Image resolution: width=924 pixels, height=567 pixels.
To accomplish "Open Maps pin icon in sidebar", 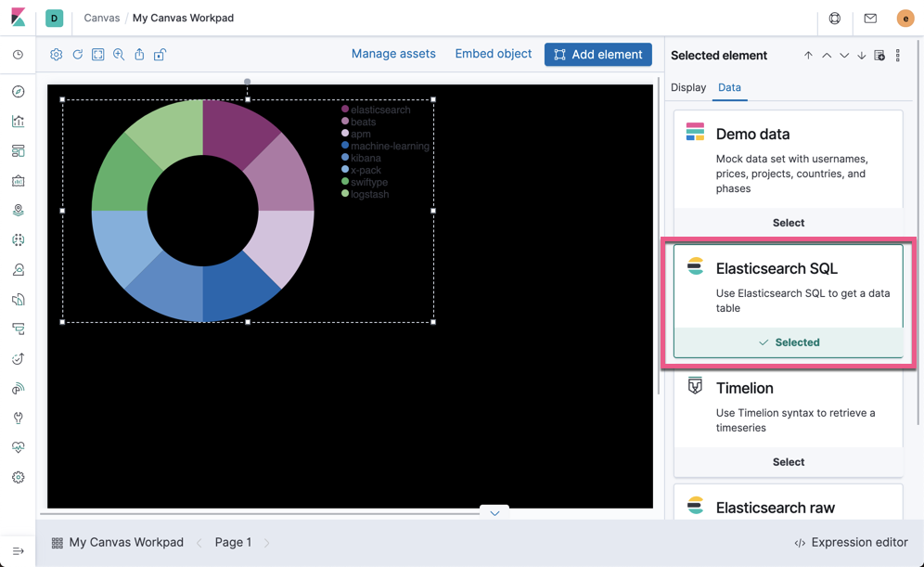I will click(19, 211).
